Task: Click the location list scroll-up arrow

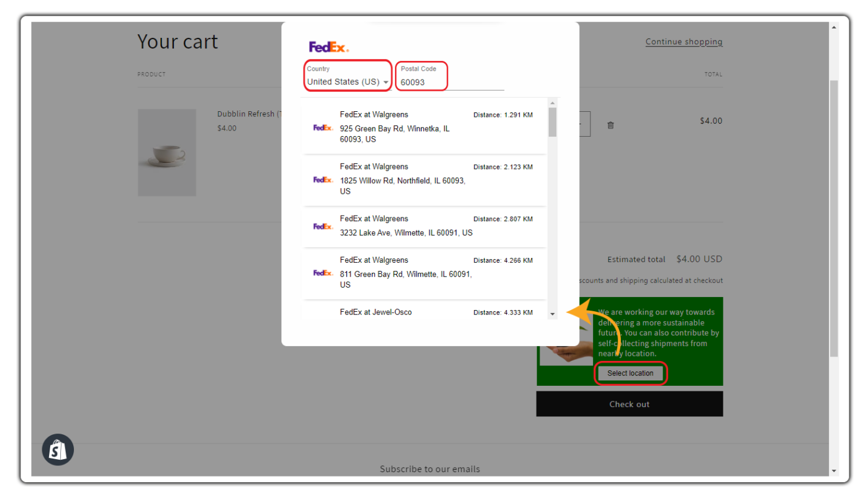Action: pos(553,103)
